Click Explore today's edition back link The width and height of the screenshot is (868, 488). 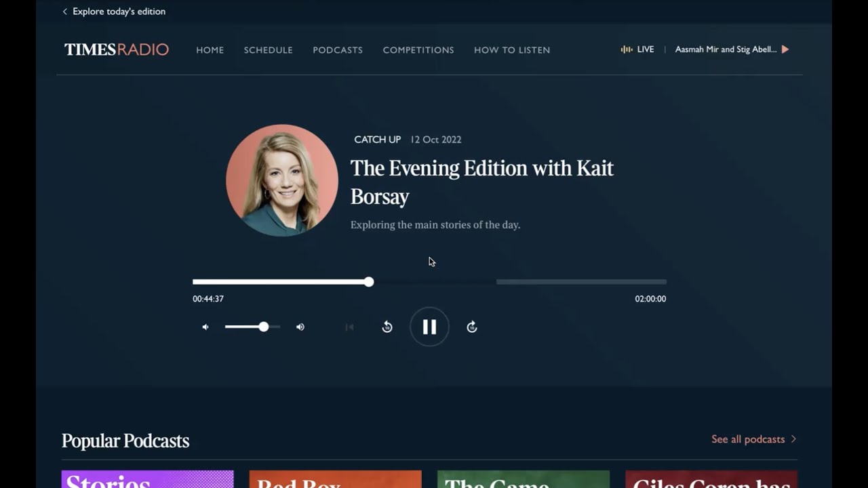click(119, 12)
